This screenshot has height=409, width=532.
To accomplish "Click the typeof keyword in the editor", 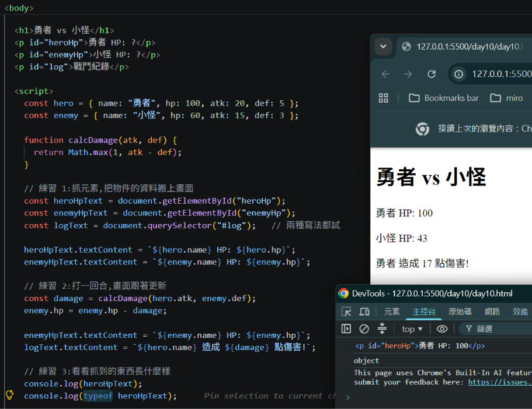I will point(98,396).
